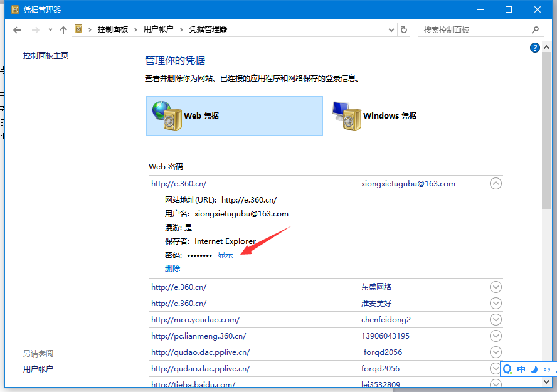The width and height of the screenshot is (557, 392).
Task: Expand the address bar history dropdown
Action: tap(391, 30)
